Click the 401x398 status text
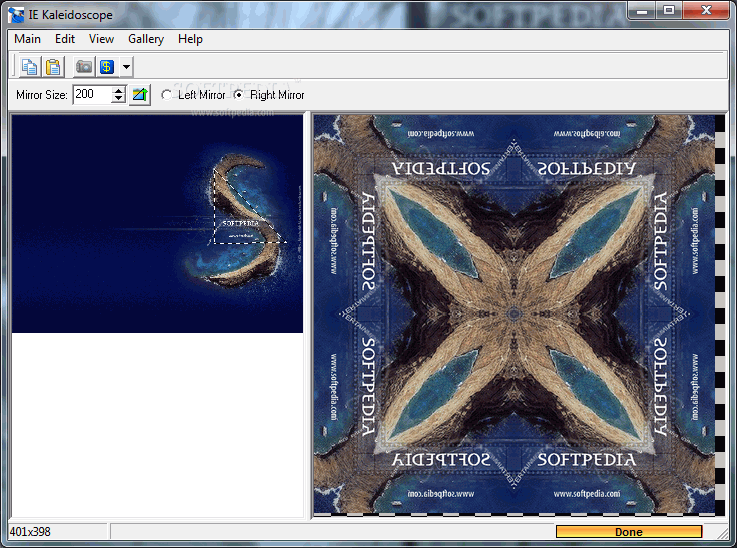The height and width of the screenshot is (548, 737). pyautogui.click(x=30, y=532)
